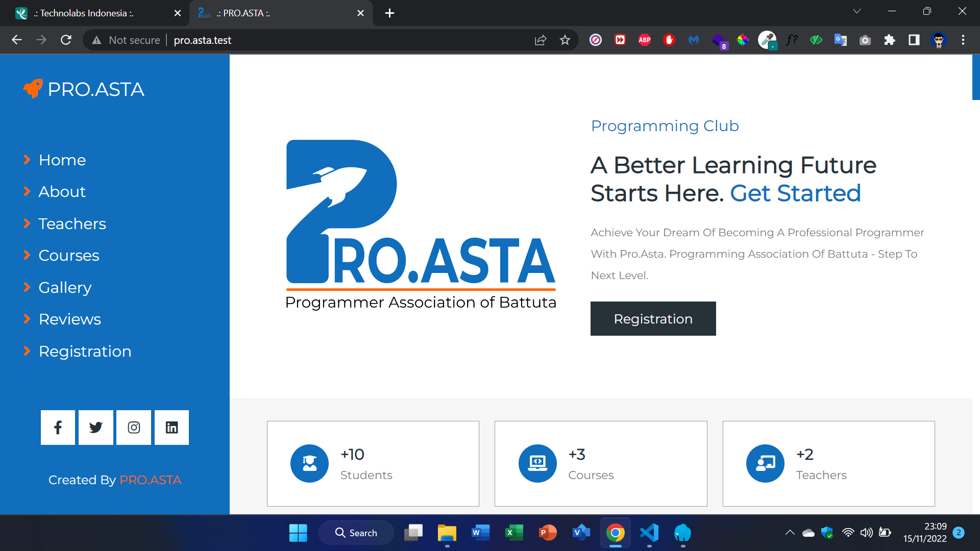Open the Instagram social icon

click(134, 428)
